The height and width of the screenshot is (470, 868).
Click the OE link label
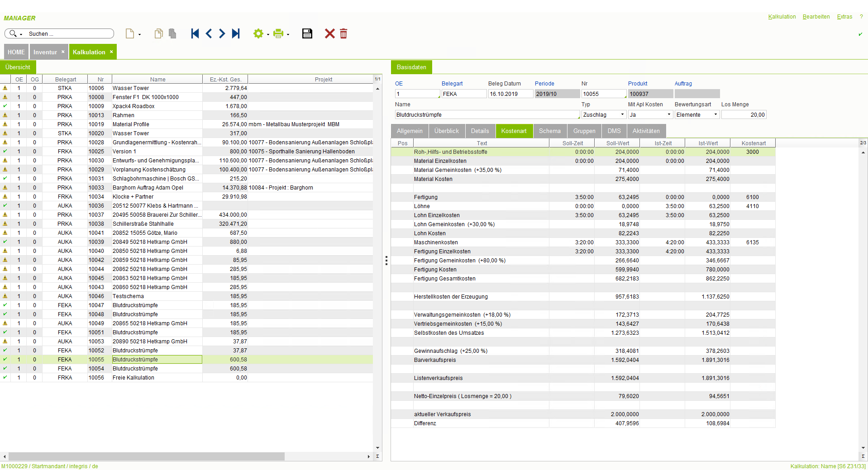point(399,84)
